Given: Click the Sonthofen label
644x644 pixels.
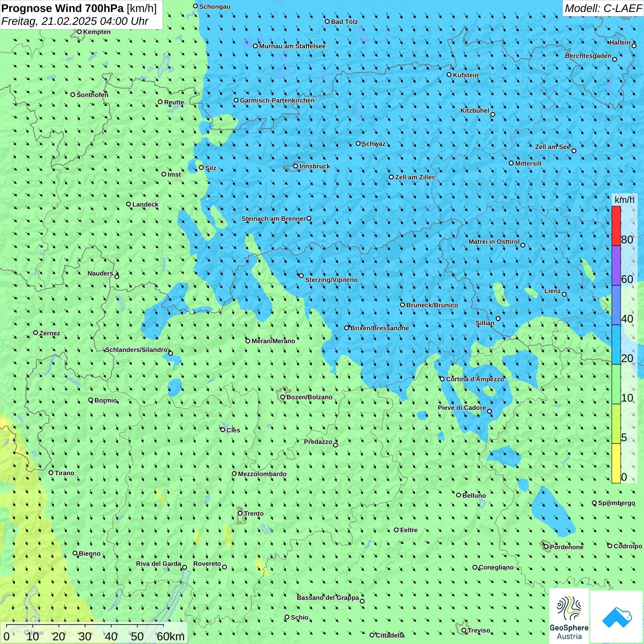Looking at the screenshot, I should coord(92,95).
